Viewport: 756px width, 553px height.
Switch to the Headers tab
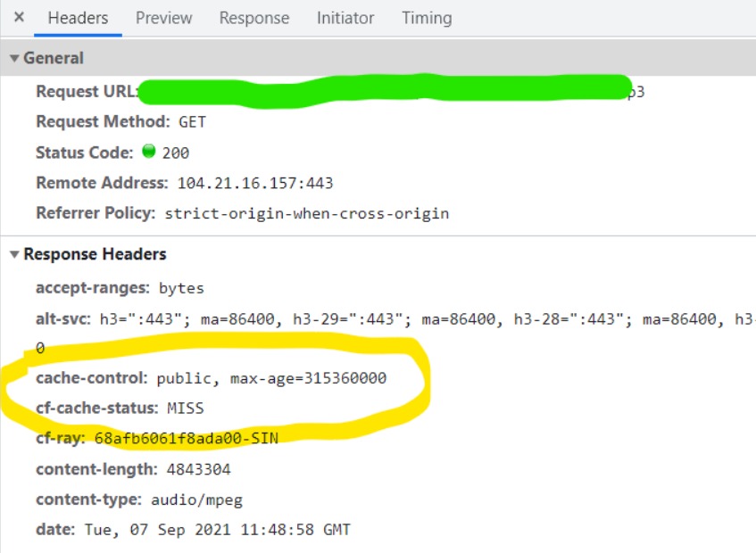78,18
